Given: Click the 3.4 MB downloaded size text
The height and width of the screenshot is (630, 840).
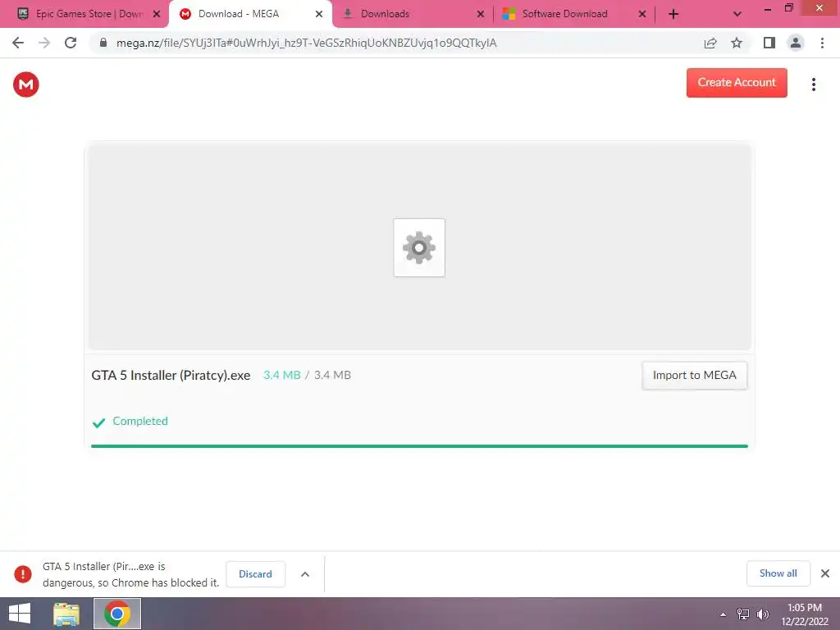Looking at the screenshot, I should pos(282,375).
